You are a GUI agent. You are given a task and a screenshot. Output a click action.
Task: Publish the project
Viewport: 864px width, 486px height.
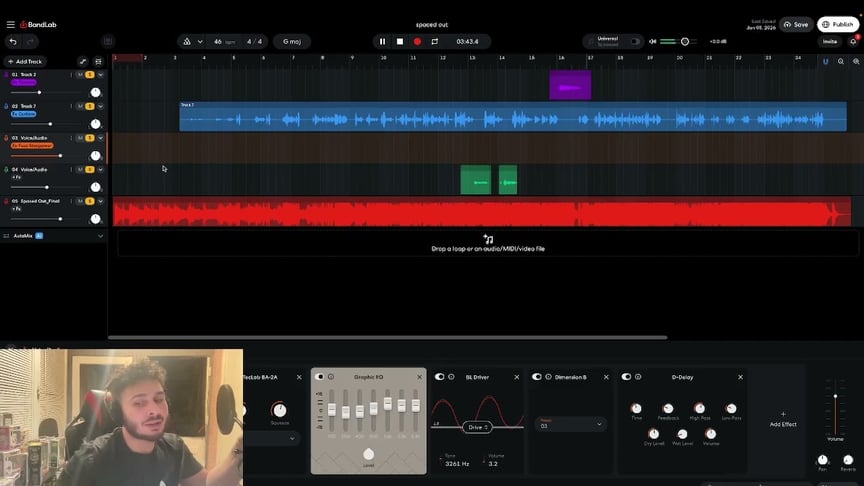[x=838, y=24]
